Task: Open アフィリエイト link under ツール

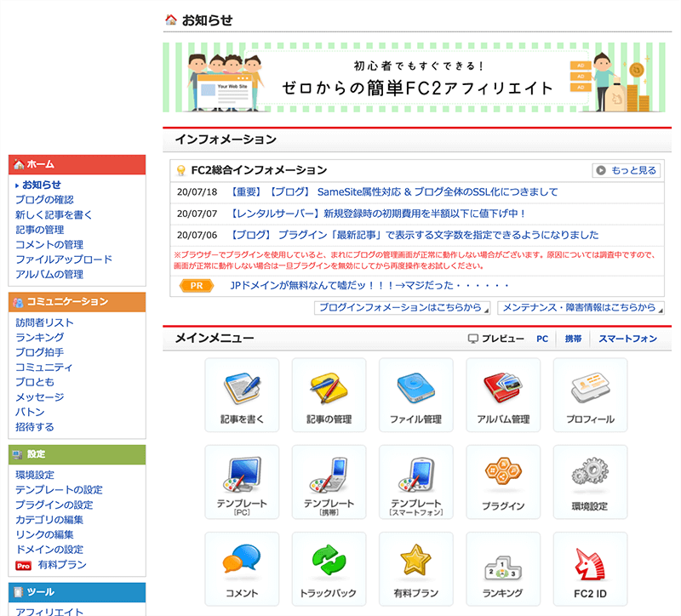Action: tap(49, 611)
